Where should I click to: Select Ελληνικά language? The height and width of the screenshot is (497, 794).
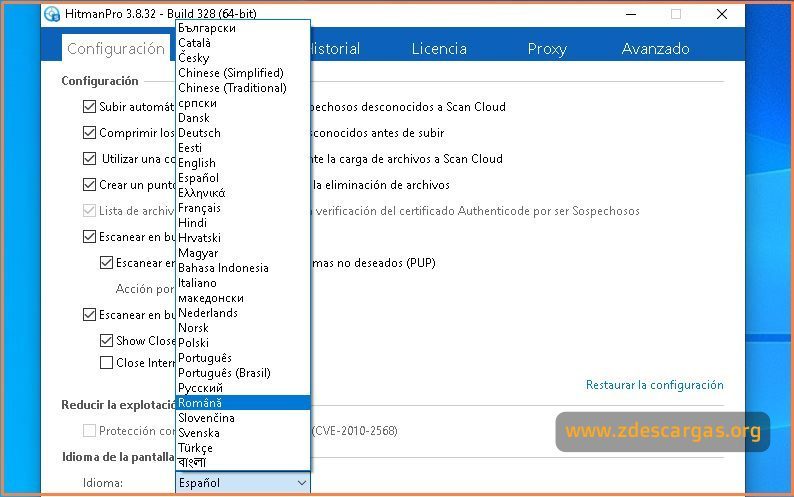click(243, 193)
